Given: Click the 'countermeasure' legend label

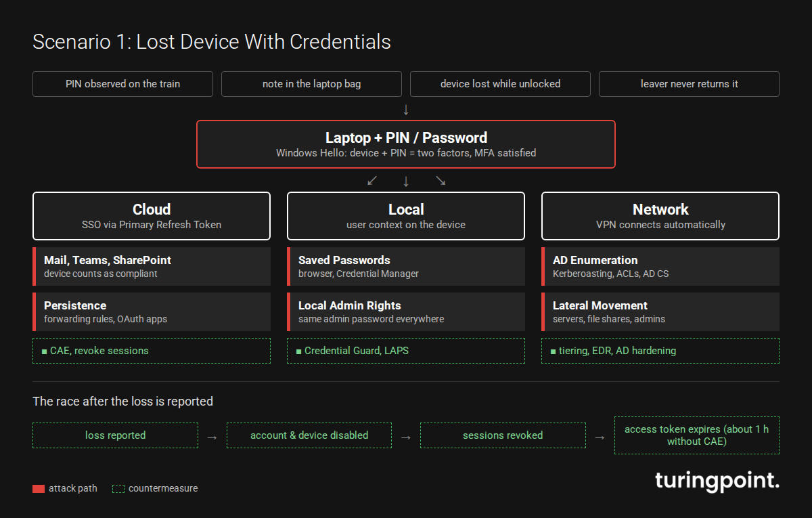Looking at the screenshot, I should coord(163,489).
